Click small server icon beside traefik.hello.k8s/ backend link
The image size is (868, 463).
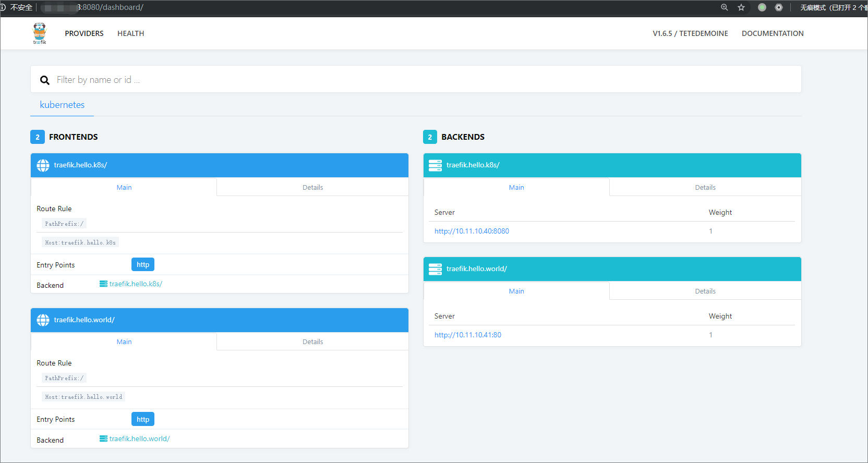[103, 284]
